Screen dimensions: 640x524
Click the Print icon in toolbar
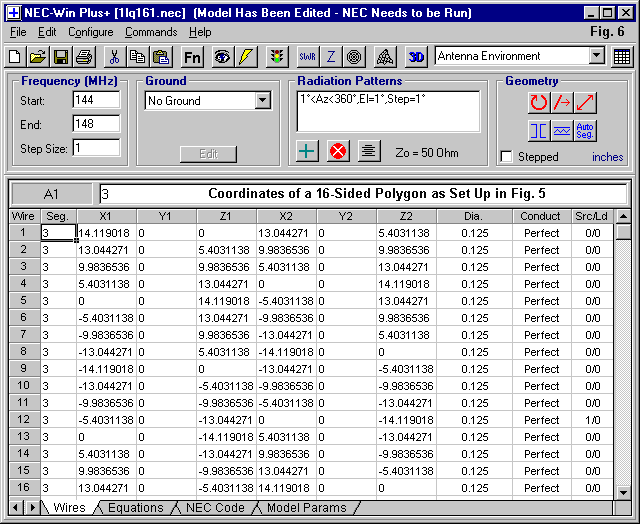82,57
